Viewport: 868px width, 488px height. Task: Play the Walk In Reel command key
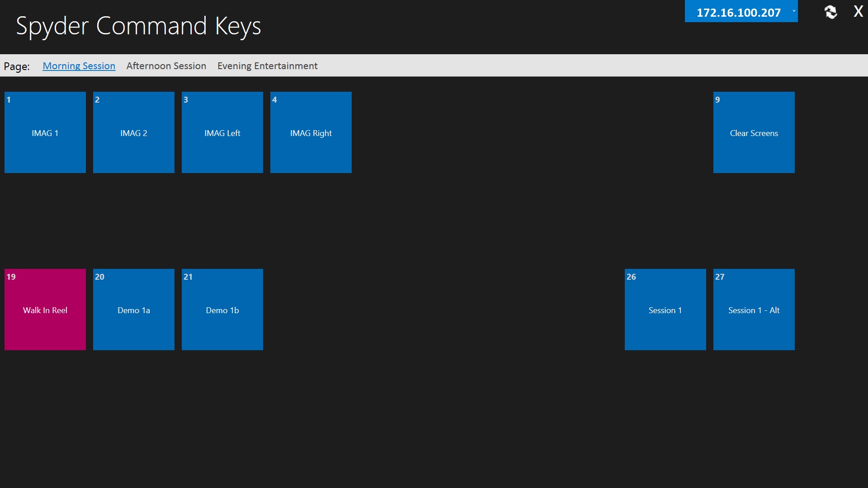tap(45, 310)
